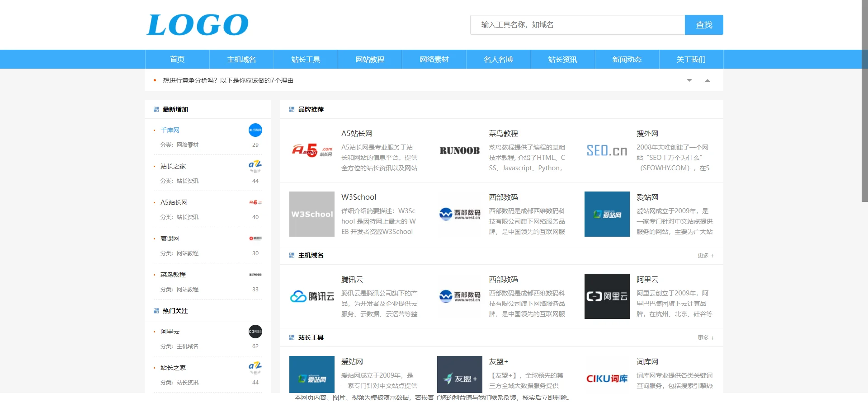Click 站长之家 icon in 最新增加 list
Image resolution: width=868 pixels, height=402 pixels.
click(x=255, y=166)
